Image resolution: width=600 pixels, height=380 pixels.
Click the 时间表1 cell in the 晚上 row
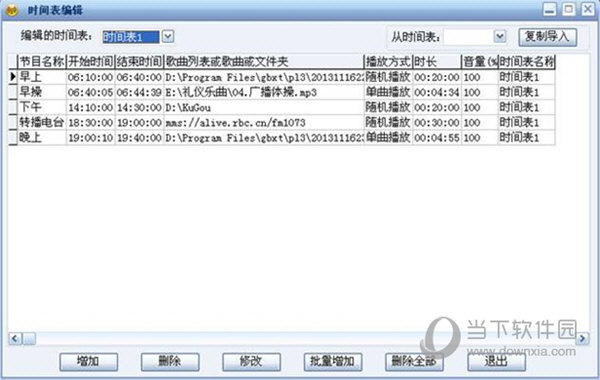tap(527, 137)
